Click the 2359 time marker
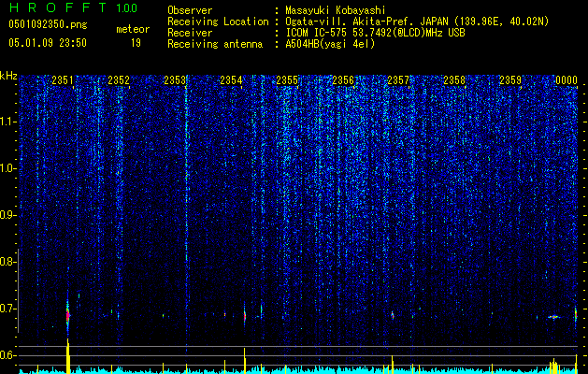588x374 pixels. (x=510, y=80)
